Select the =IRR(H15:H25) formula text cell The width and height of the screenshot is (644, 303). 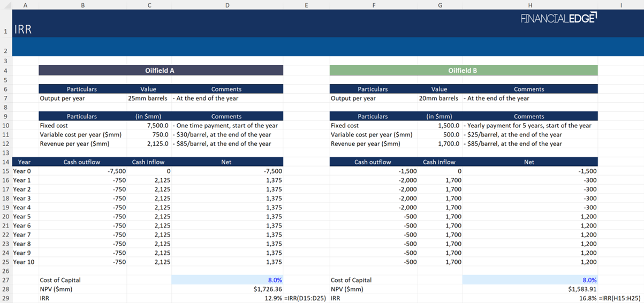click(620, 298)
